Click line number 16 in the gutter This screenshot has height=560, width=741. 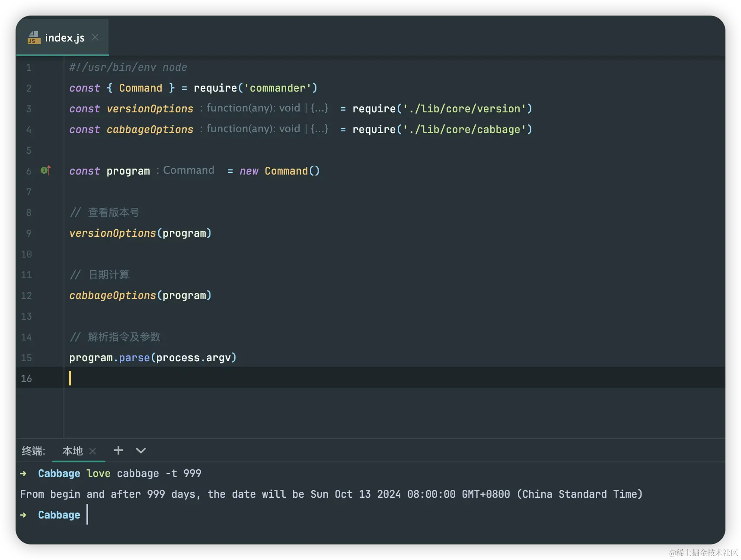[x=26, y=379]
